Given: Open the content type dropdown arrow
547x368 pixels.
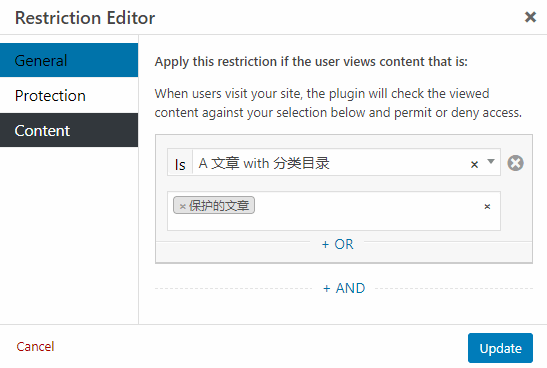Looking at the screenshot, I should [x=491, y=162].
